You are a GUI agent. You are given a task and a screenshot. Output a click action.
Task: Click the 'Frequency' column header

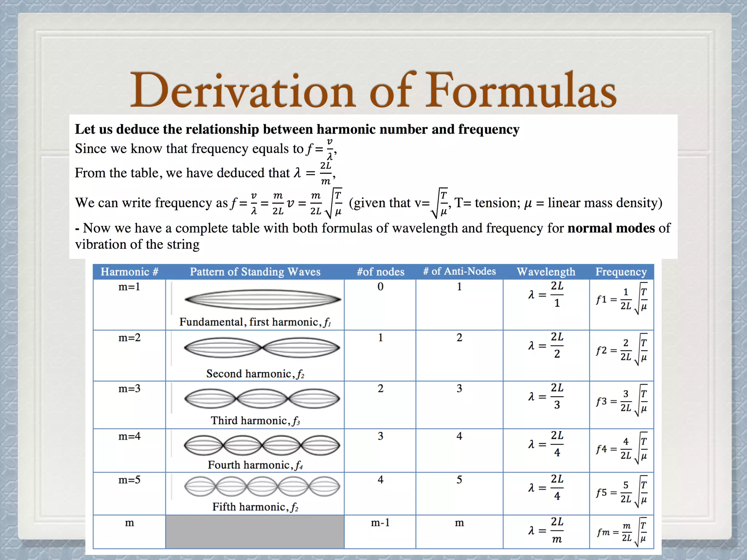(621, 272)
